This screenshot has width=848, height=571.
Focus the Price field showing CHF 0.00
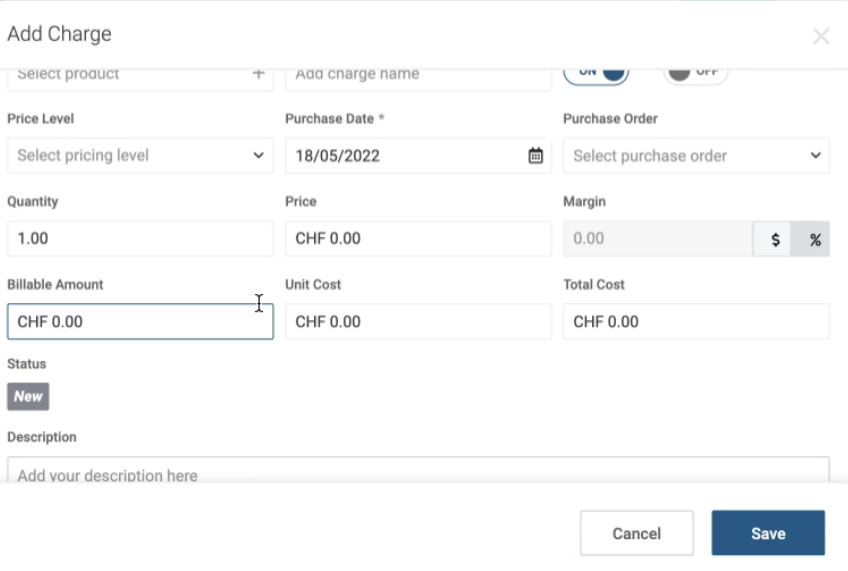tap(418, 238)
